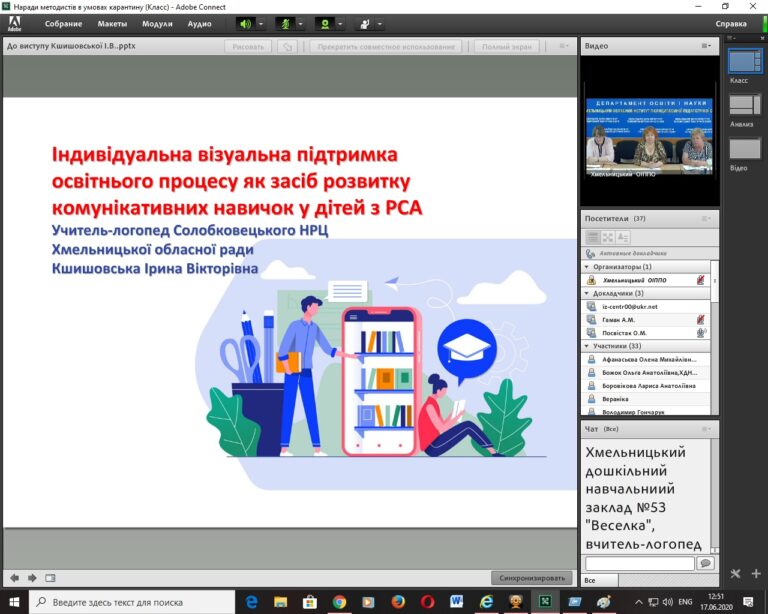The image size is (768, 614).
Task: Go to next slide arrow
Action: [x=32, y=578]
